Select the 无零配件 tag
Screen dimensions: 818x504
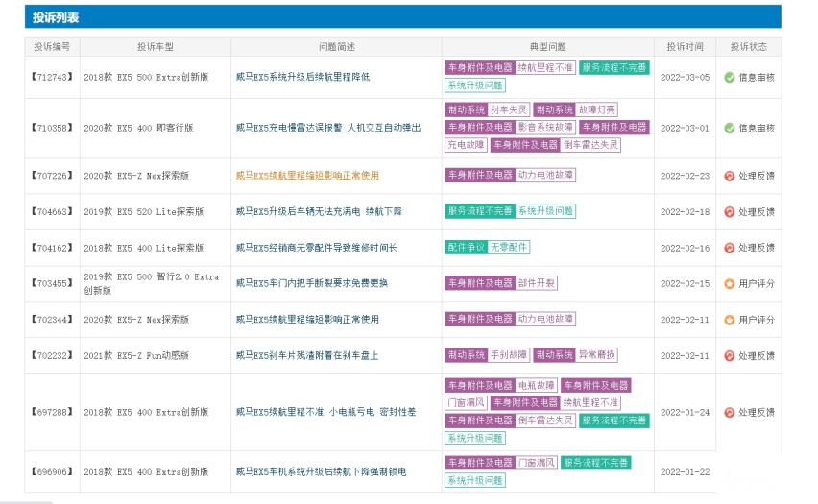click(x=509, y=247)
